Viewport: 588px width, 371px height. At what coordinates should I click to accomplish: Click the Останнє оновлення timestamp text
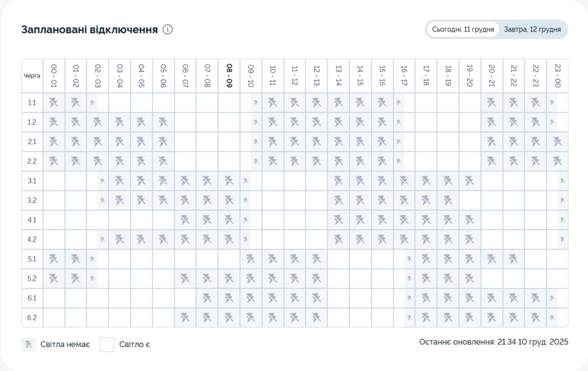coord(493,342)
